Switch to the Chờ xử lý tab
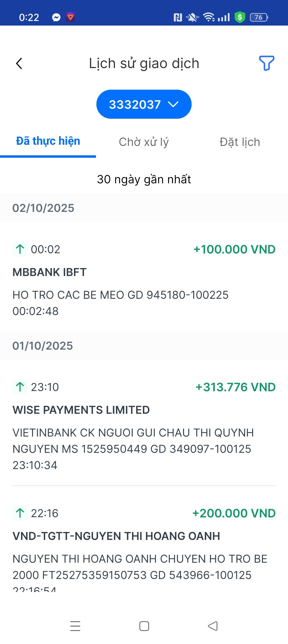 [144, 142]
